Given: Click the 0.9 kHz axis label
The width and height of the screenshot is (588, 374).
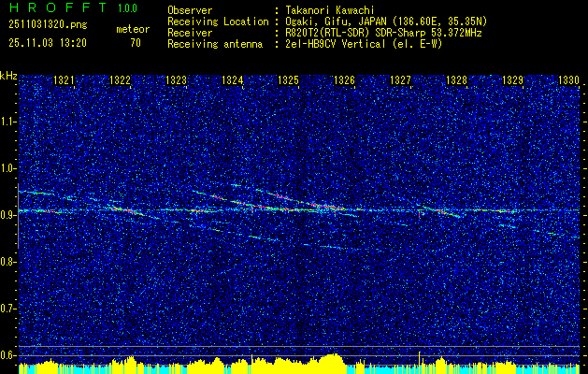Looking at the screenshot, I should pyautogui.click(x=7, y=215).
